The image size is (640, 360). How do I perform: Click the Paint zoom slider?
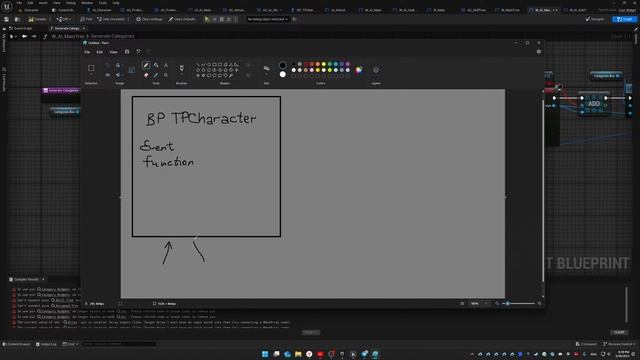tap(518, 304)
